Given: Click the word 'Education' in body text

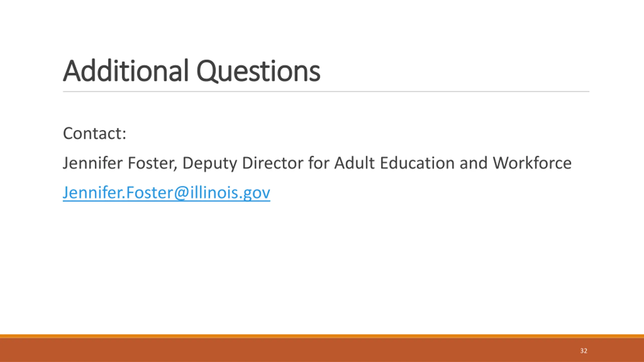Looking at the screenshot, I should point(418,163).
